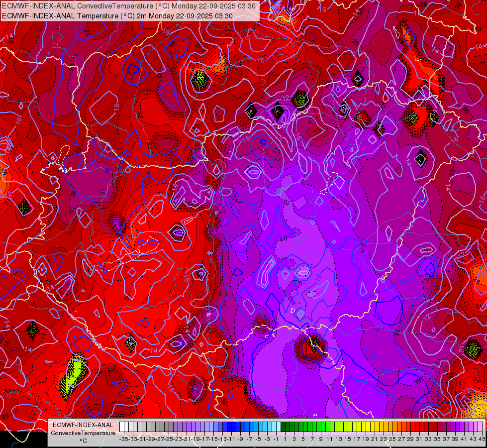The height and width of the screenshot is (448, 487).
Task: Click the Temperature 2m title line
Action: coord(117,16)
